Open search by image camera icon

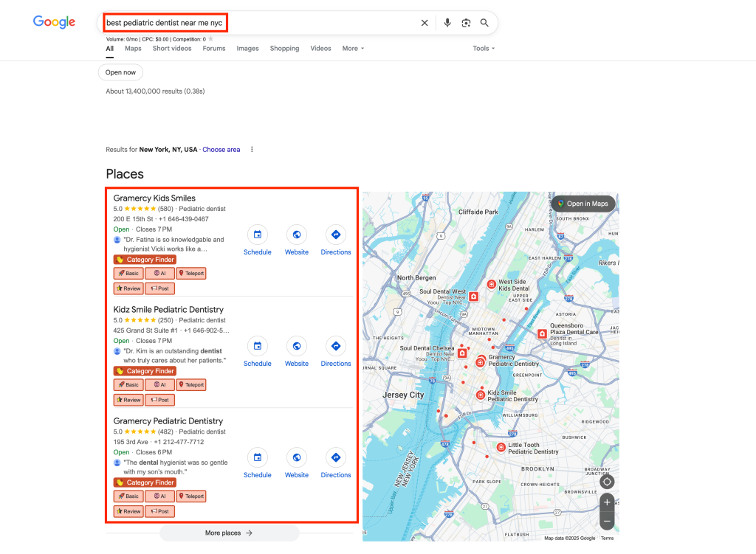click(466, 23)
